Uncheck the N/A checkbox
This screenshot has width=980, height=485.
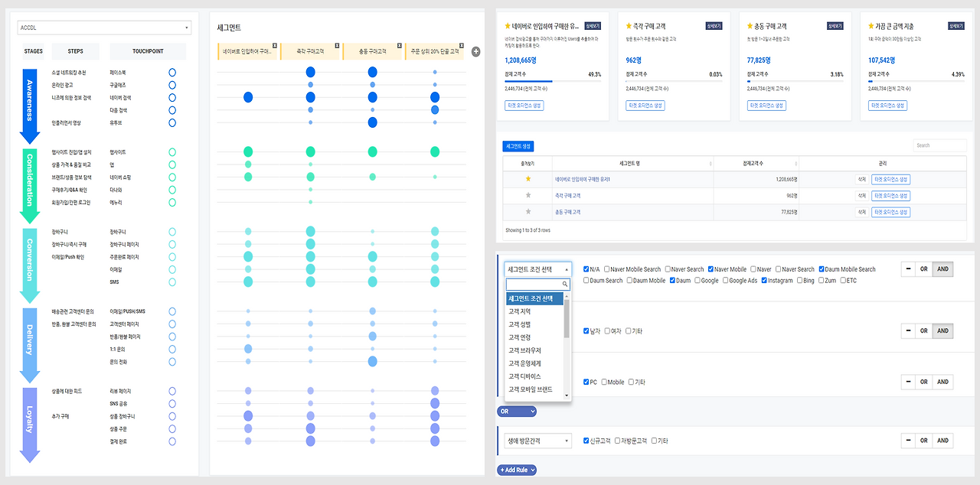click(586, 269)
